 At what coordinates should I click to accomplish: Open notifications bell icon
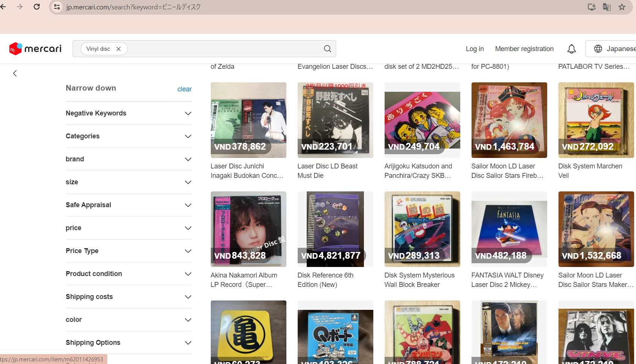pyautogui.click(x=572, y=49)
